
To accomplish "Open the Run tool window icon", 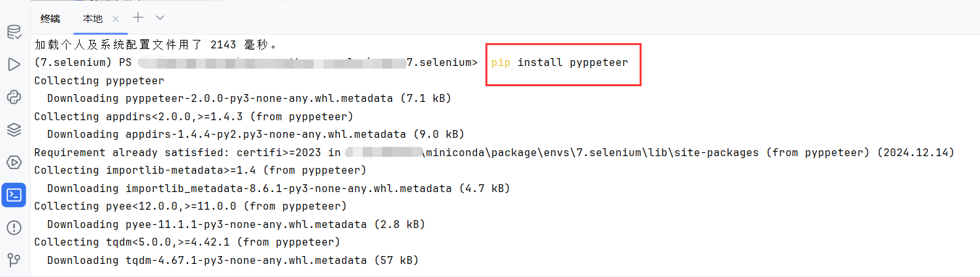I will pos(14,64).
